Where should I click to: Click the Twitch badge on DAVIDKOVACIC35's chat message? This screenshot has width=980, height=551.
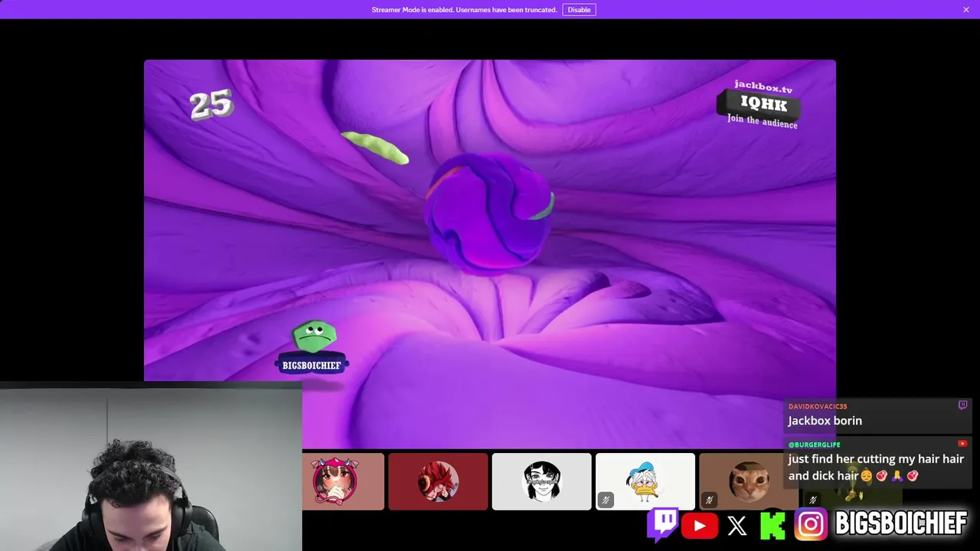(x=962, y=406)
